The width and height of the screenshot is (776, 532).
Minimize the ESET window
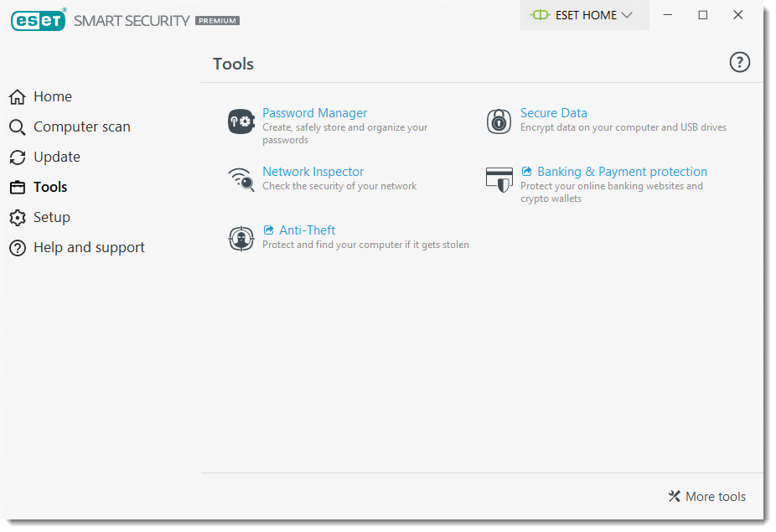(668, 15)
